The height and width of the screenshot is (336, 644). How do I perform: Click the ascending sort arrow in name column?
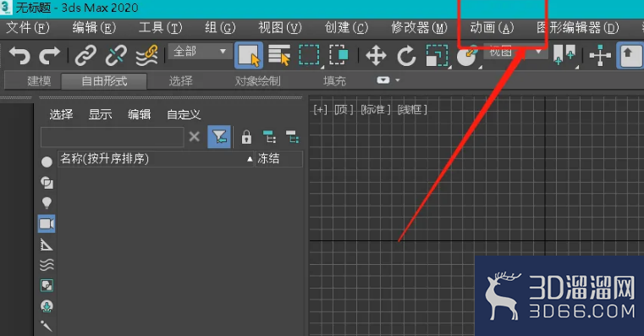point(250,159)
